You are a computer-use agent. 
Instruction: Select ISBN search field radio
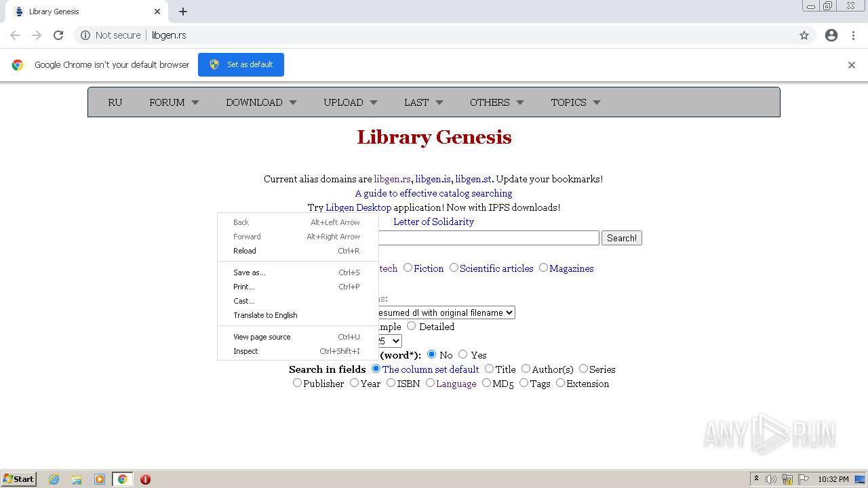click(x=391, y=383)
